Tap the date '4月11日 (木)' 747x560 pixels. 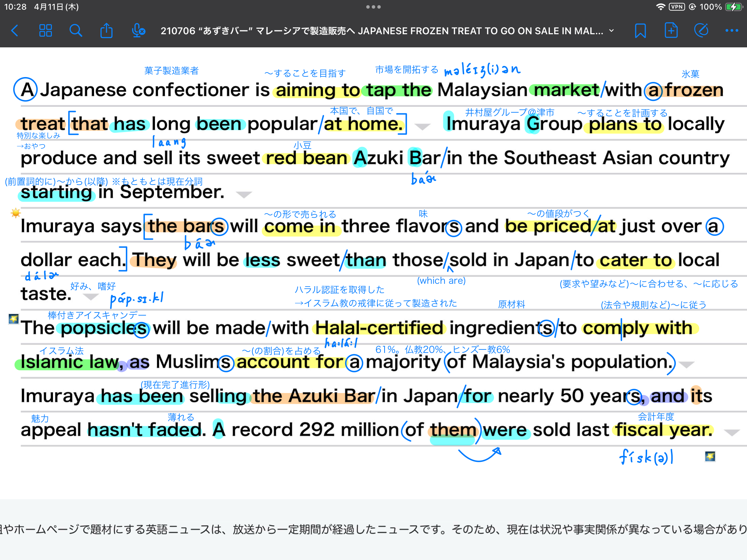point(56,7)
